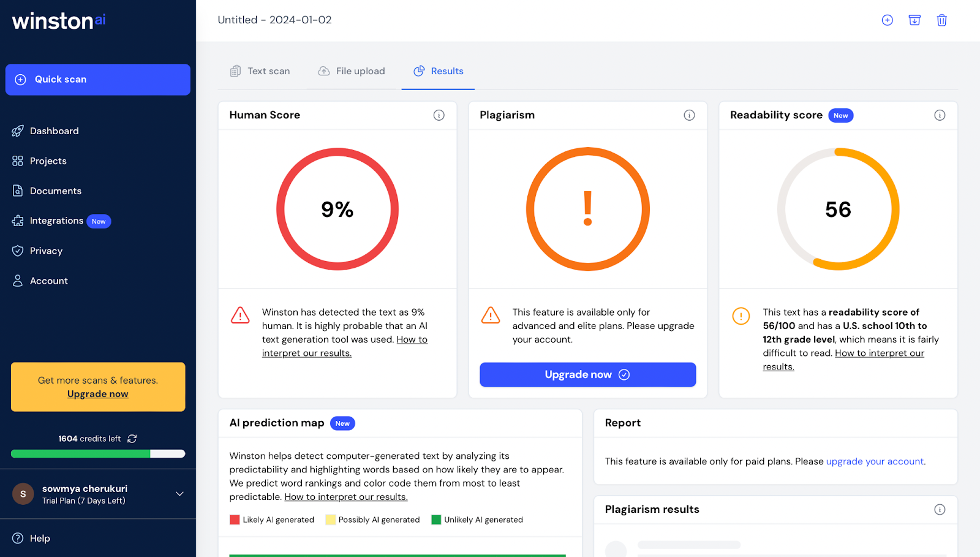
Task: Click the Winston AI logo
Action: point(59,21)
